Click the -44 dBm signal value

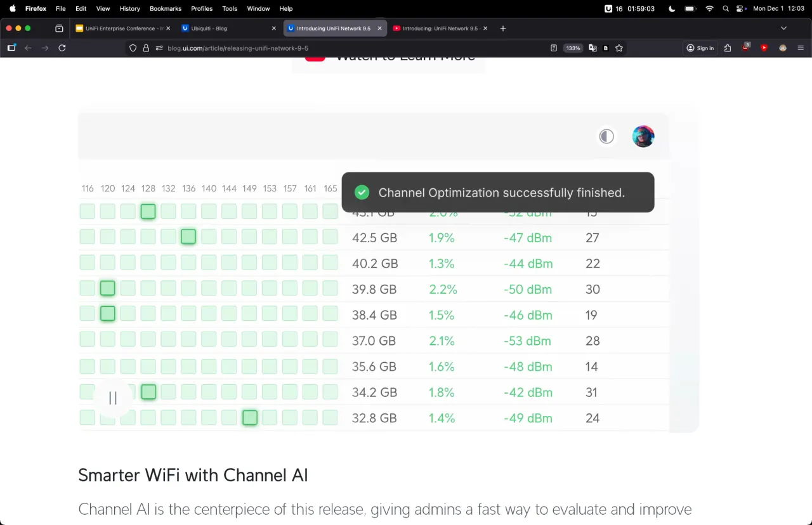pos(528,264)
